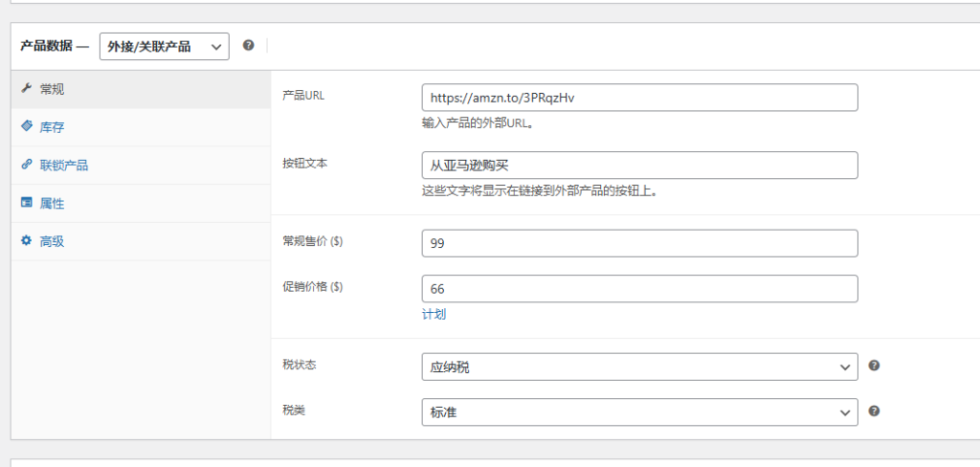
Task: Click the 按钮文本 input field
Action: click(x=639, y=165)
